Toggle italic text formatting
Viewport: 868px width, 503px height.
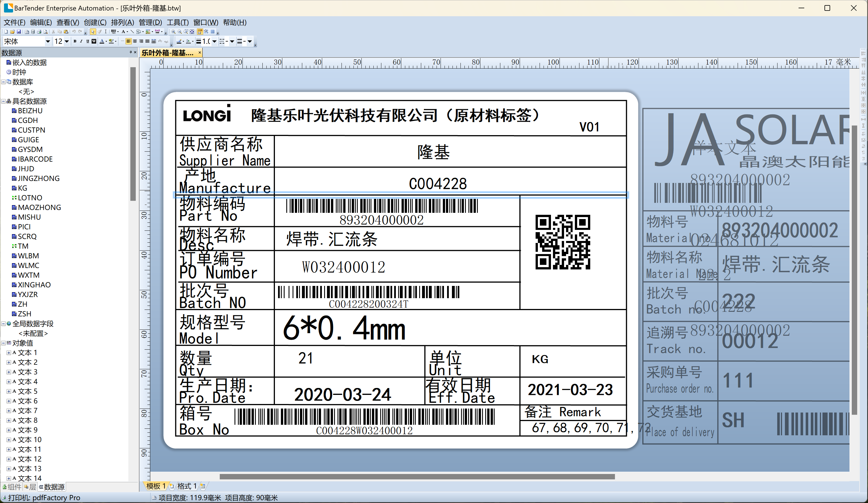tap(81, 41)
